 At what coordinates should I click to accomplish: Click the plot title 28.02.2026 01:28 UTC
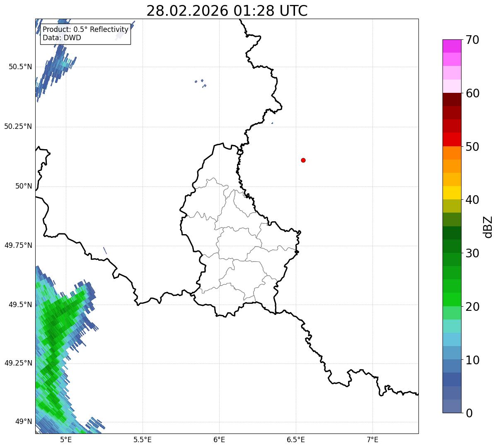[227, 11]
